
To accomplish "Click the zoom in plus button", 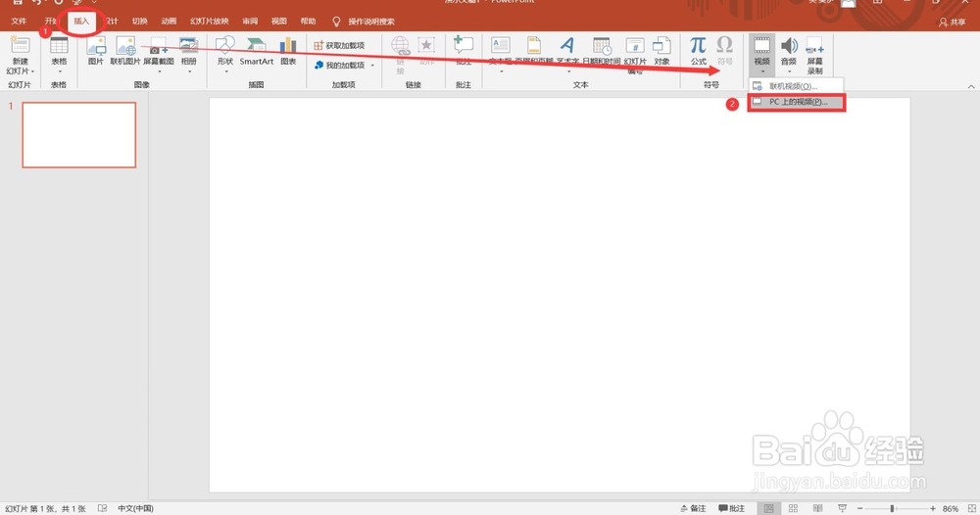I will (933, 508).
